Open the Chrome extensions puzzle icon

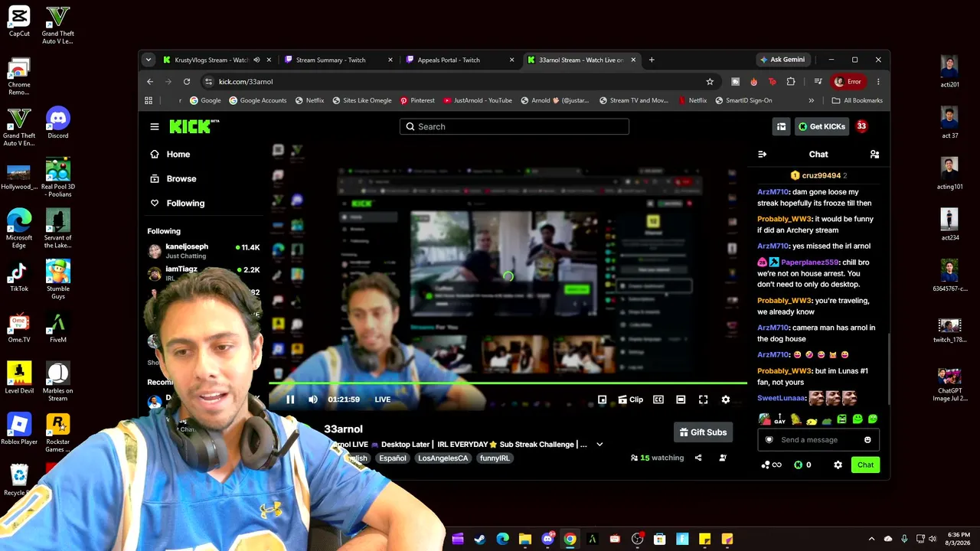click(791, 82)
